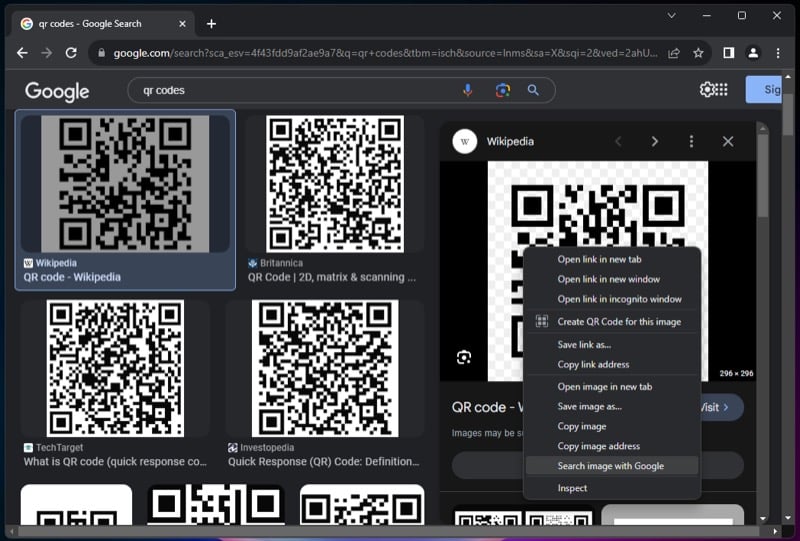The image size is (800, 541).
Task: Go to next image in preview panel
Action: click(655, 142)
